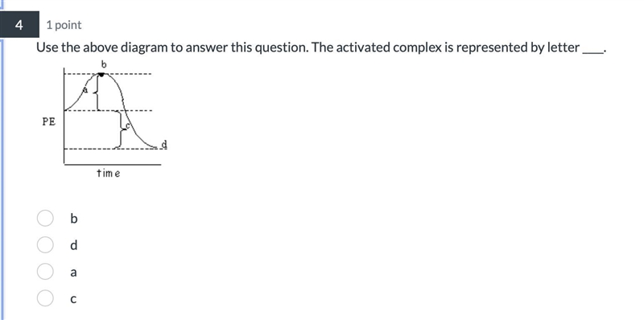Click the black peak dot on the curve
Image resolution: width=644 pixels, height=320 pixels.
coord(101,74)
